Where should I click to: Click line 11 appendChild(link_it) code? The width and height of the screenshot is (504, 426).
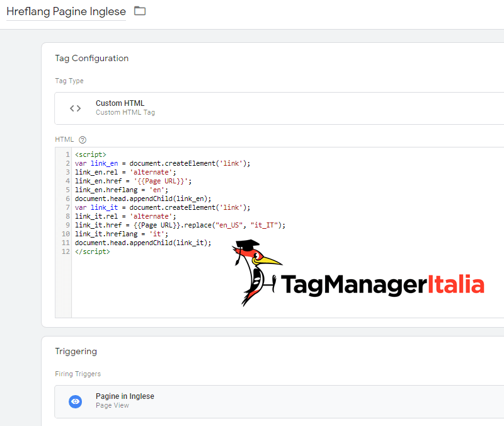click(x=143, y=243)
